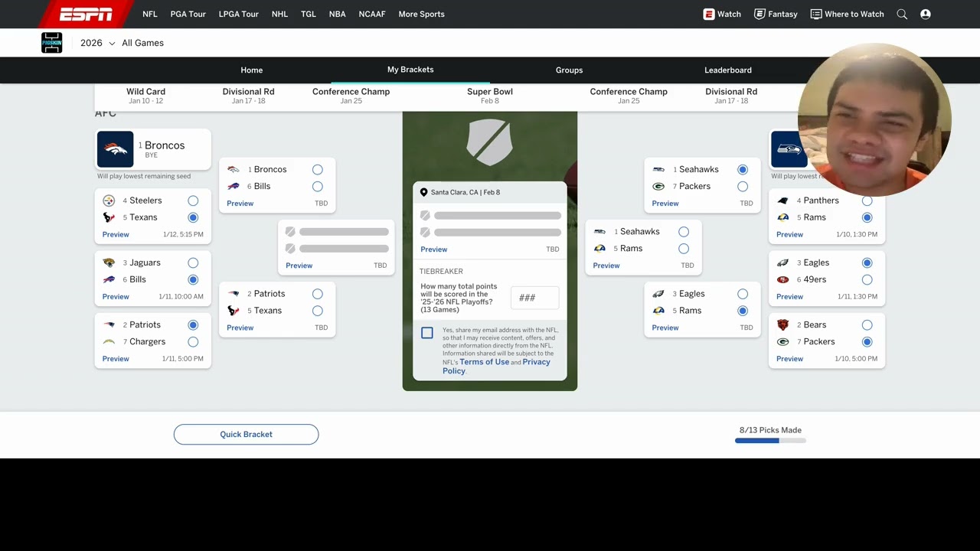Click the Texans logo in Steelers matchup
Screen dimensions: 980x551
coord(109,217)
